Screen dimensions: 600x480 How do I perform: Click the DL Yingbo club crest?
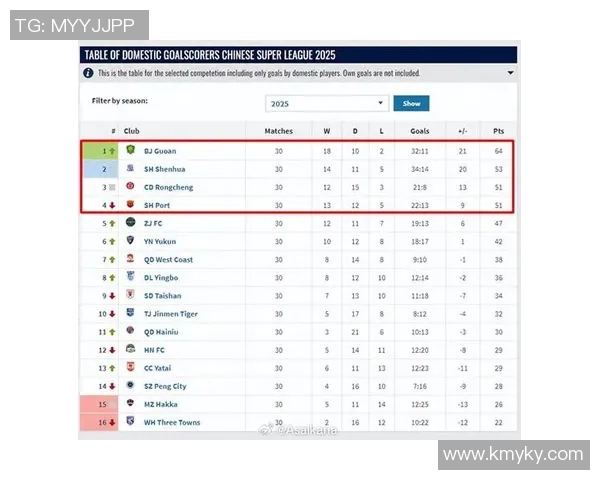pyautogui.click(x=130, y=277)
